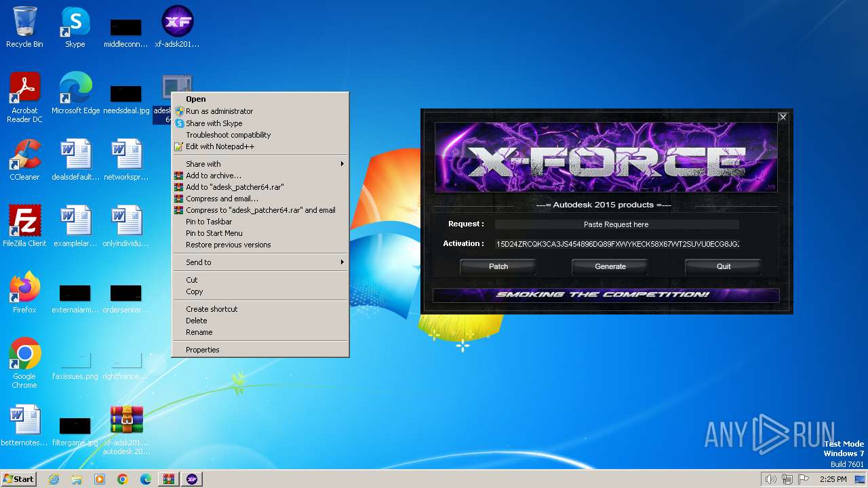Click the Generate button in X-Force
The height and width of the screenshot is (488, 868).
(x=610, y=266)
